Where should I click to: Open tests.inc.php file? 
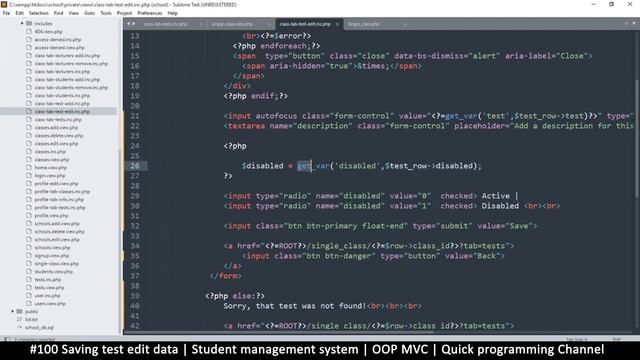(x=48, y=280)
